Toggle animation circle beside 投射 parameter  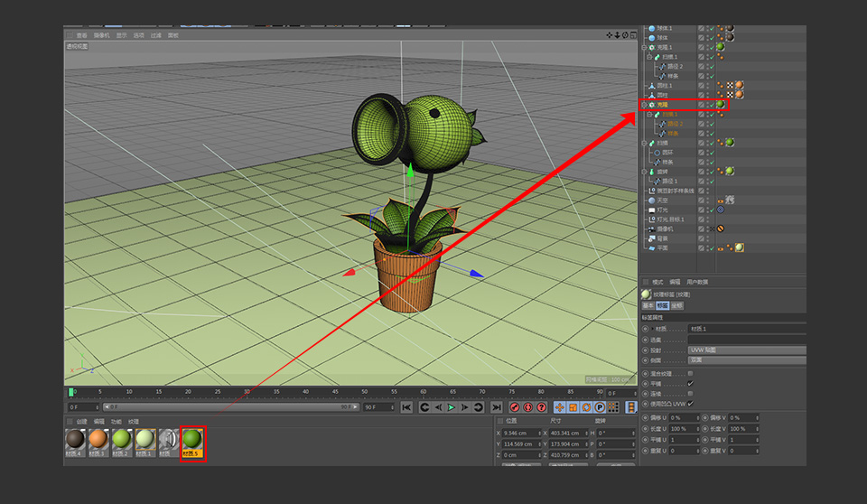tap(645, 350)
